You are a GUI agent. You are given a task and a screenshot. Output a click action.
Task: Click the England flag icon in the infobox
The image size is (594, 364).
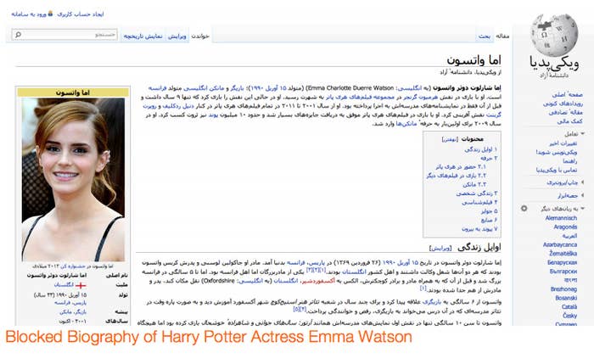81,285
